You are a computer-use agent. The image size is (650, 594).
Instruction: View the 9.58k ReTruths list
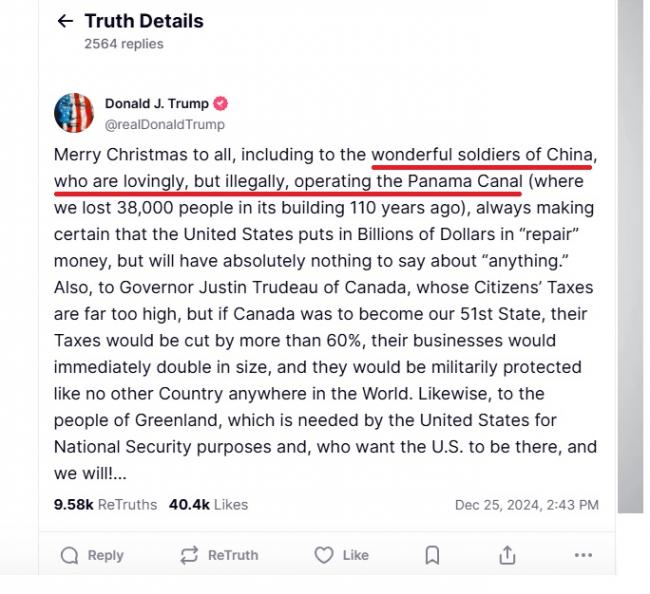click(x=105, y=505)
